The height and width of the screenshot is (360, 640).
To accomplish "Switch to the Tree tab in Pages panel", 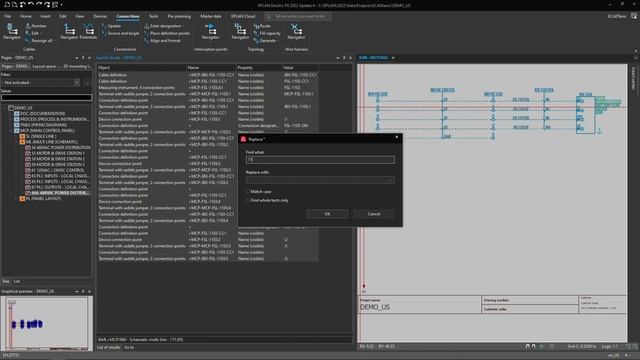I will 6,282.
